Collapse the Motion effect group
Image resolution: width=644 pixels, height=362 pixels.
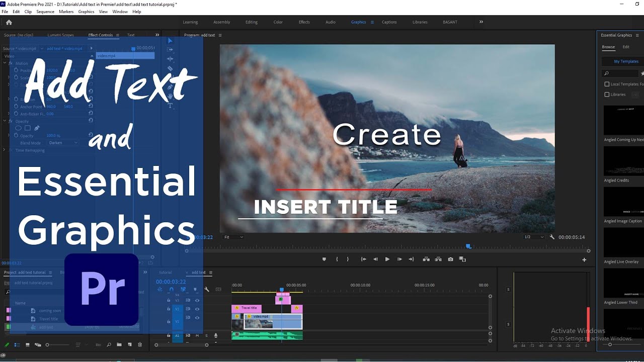coord(5,63)
